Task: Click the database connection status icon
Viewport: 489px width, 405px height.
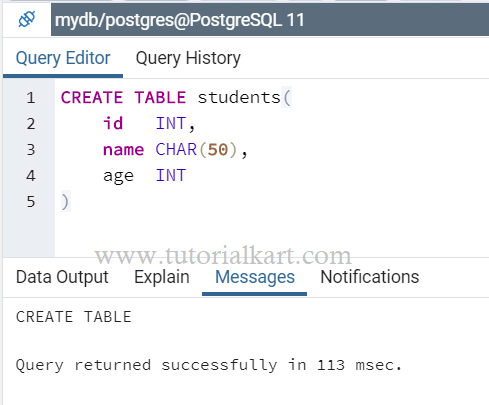Action: coord(27,19)
